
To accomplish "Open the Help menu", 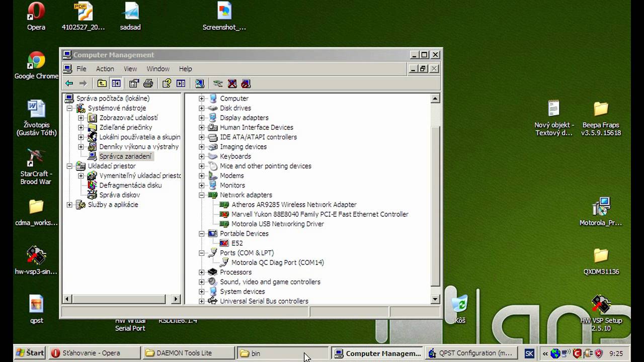I will tap(185, 69).
